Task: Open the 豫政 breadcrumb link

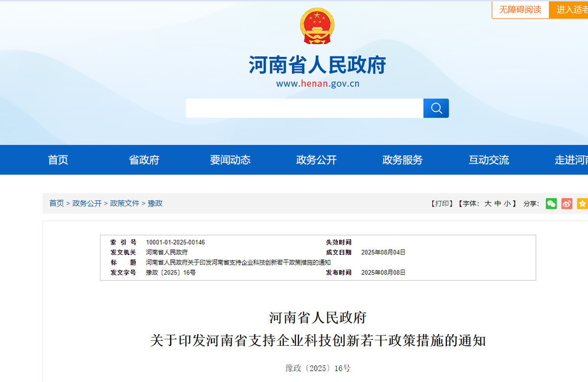Action: (x=155, y=203)
